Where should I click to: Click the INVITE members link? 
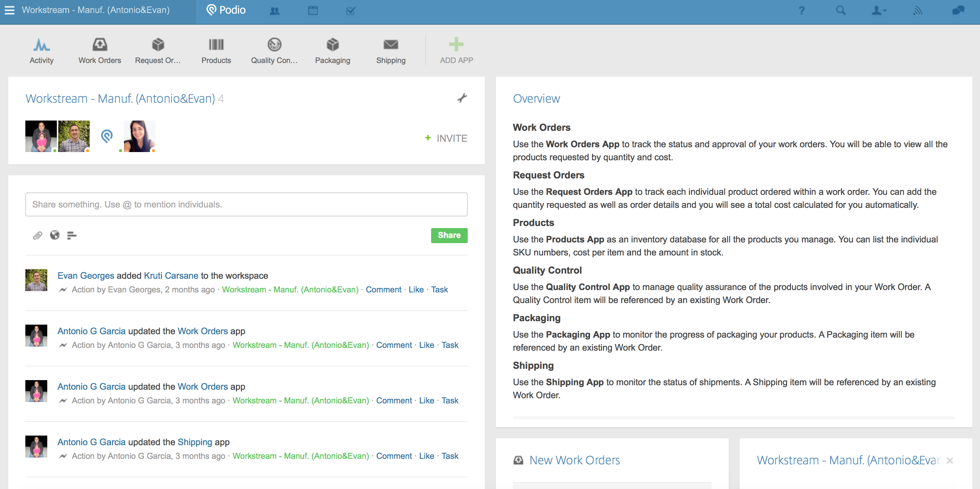click(x=446, y=138)
